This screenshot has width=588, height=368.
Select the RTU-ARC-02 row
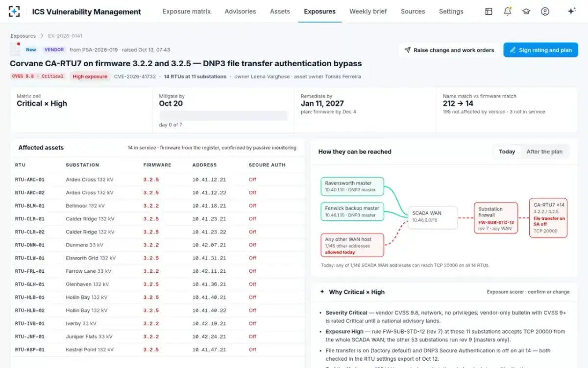(158, 193)
